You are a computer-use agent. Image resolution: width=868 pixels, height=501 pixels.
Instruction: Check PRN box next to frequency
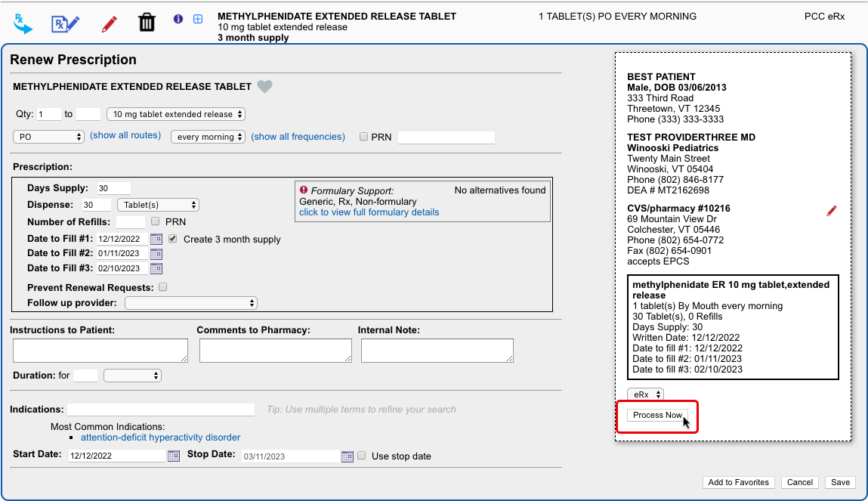point(363,137)
